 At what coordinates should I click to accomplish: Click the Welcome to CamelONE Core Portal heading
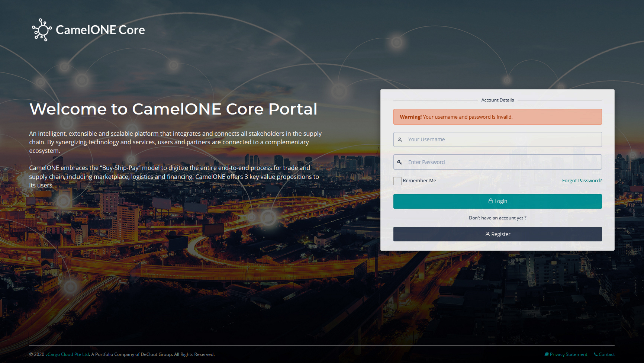173,109
